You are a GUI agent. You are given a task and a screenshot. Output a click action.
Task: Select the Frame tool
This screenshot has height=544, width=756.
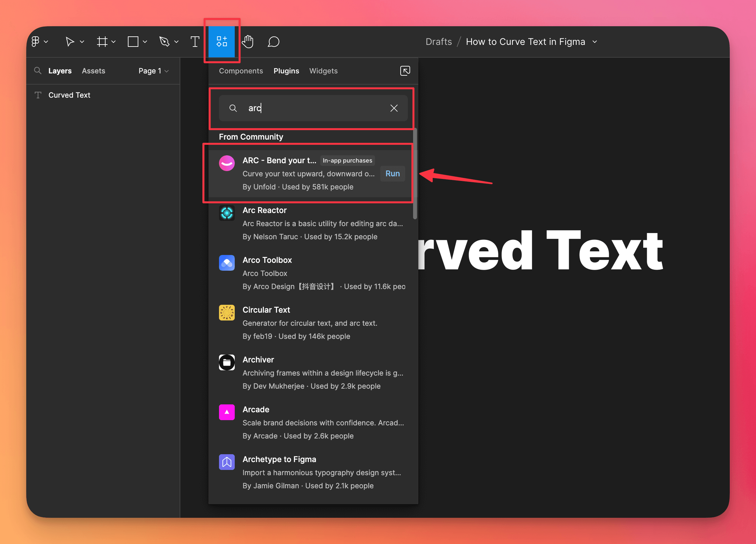click(x=102, y=41)
